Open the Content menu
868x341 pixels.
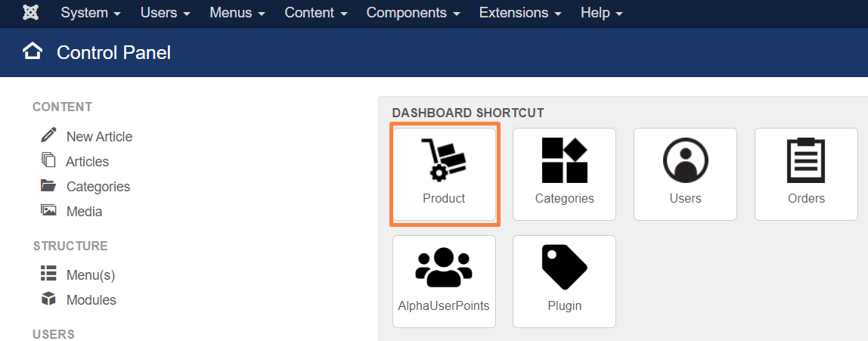316,13
